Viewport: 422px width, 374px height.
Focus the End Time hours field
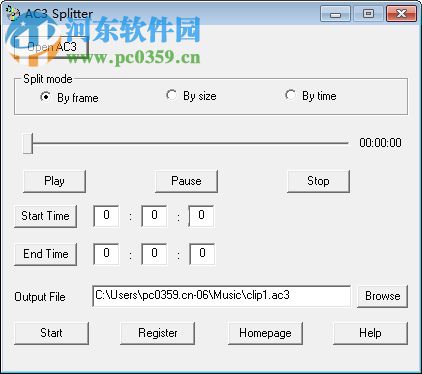(x=106, y=254)
